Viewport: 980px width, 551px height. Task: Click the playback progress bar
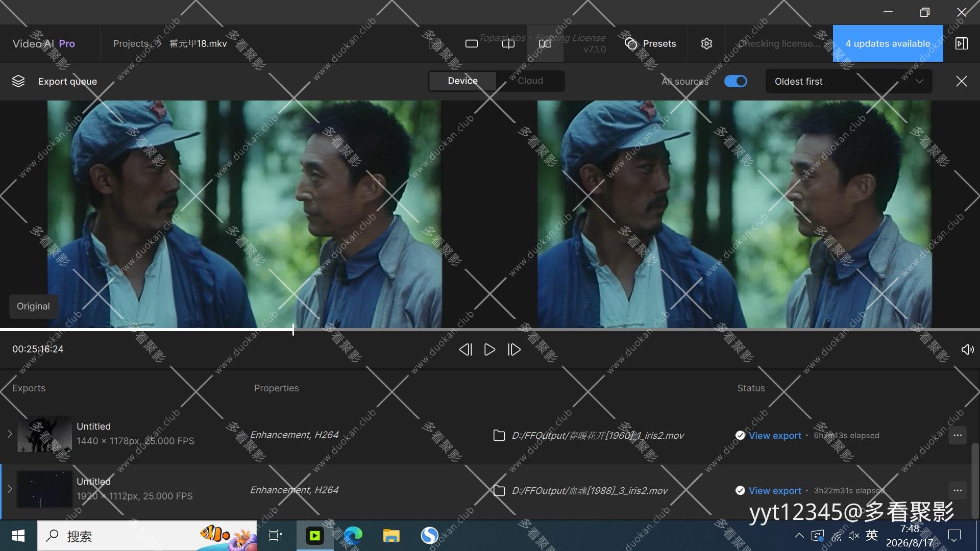coord(490,330)
